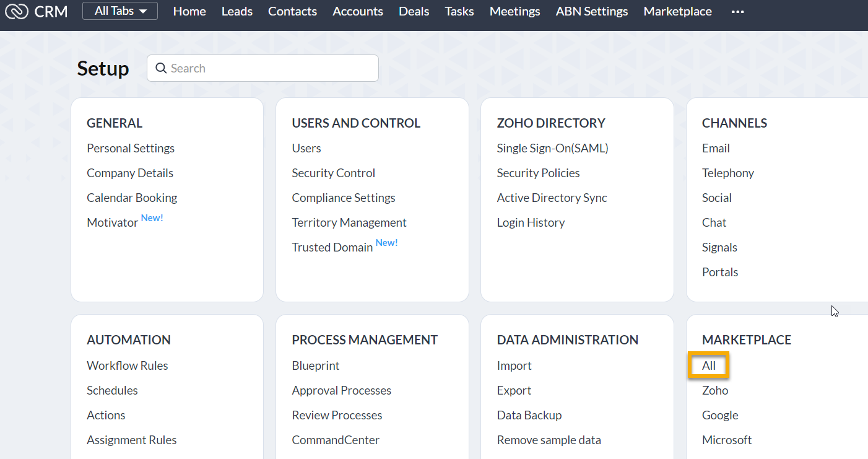The image size is (868, 459).
Task: Open the Motivator setting
Action: click(112, 222)
